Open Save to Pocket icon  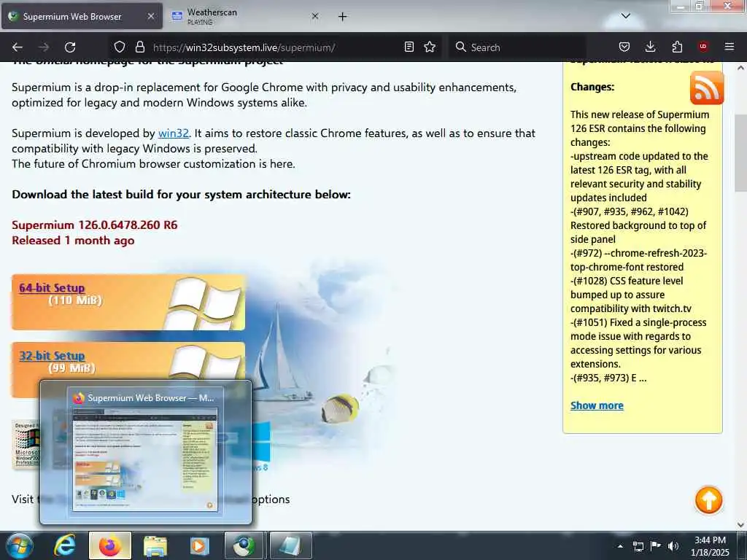click(x=624, y=47)
